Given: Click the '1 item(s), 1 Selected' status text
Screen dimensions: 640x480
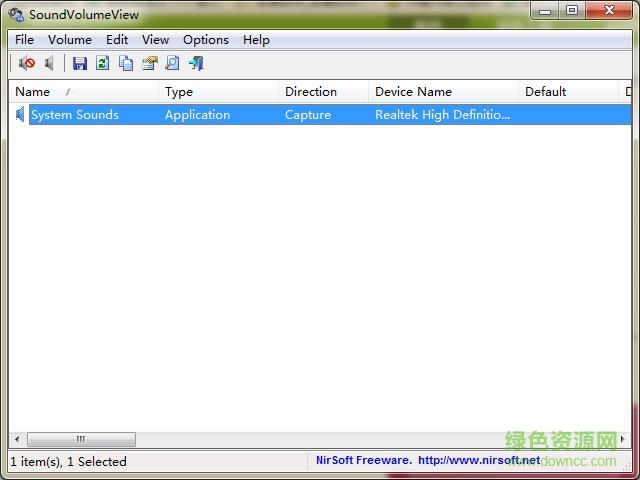Looking at the screenshot, I should pyautogui.click(x=68, y=462).
